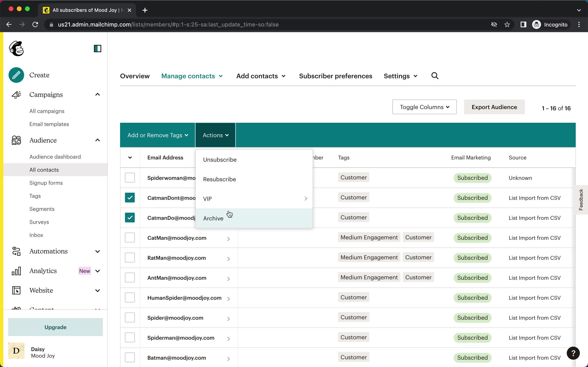This screenshot has height=367, width=588.
Task: Click the Campaigns sidebar icon
Action: pyautogui.click(x=16, y=94)
